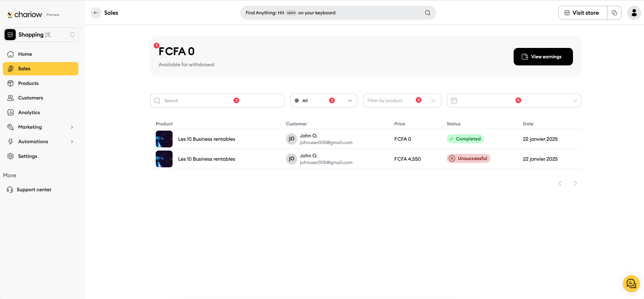This screenshot has height=299, width=644.
Task: Click the Products box icon
Action: (x=10, y=83)
